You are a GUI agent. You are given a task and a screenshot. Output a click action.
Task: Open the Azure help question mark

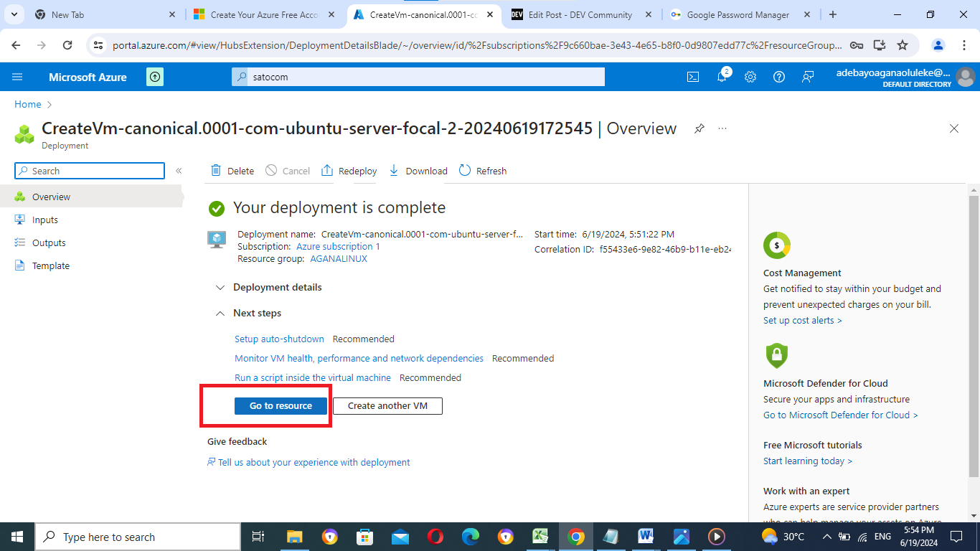[779, 77]
